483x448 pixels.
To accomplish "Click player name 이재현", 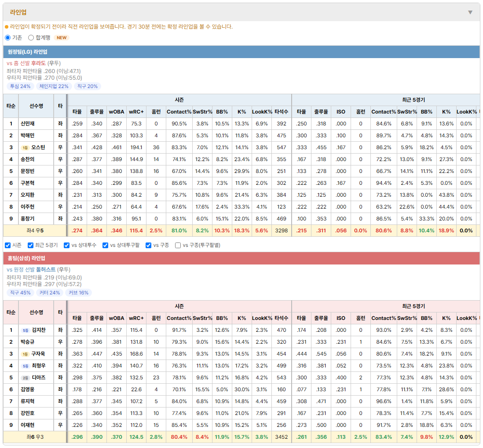I will click(x=27, y=425).
